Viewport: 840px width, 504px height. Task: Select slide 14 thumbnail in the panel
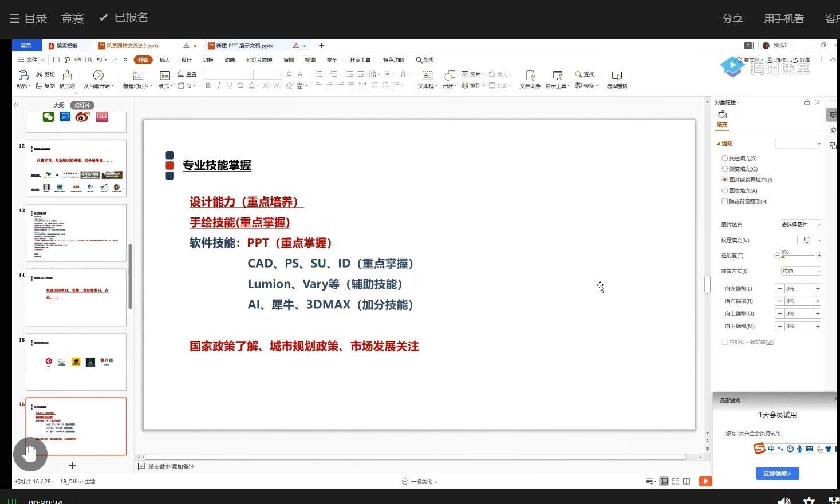(x=76, y=297)
